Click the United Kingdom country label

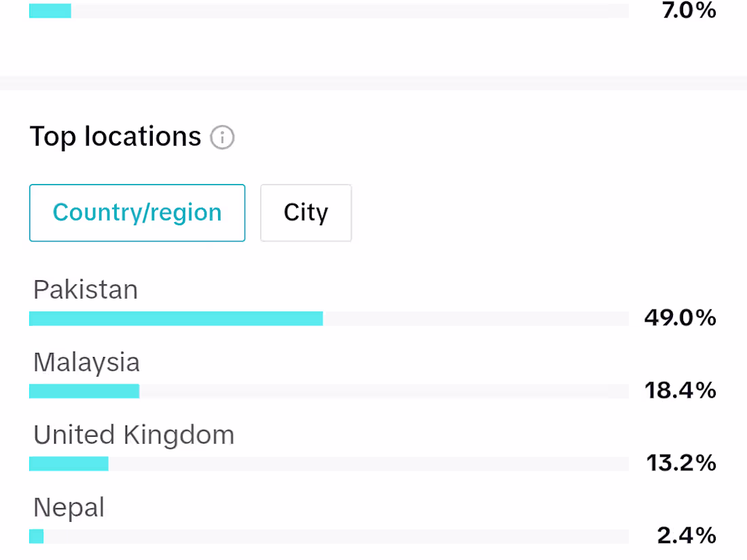pos(134,435)
